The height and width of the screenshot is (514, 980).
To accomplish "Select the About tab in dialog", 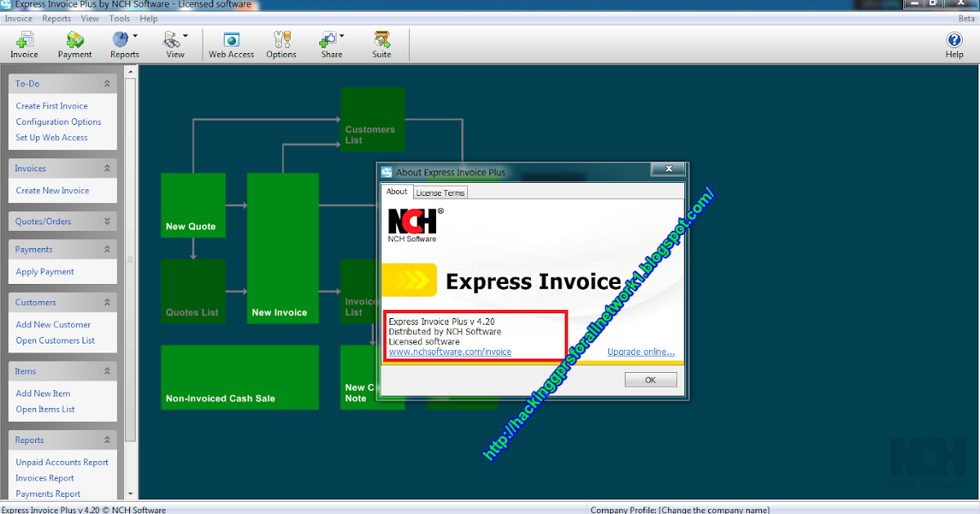I will point(397,192).
